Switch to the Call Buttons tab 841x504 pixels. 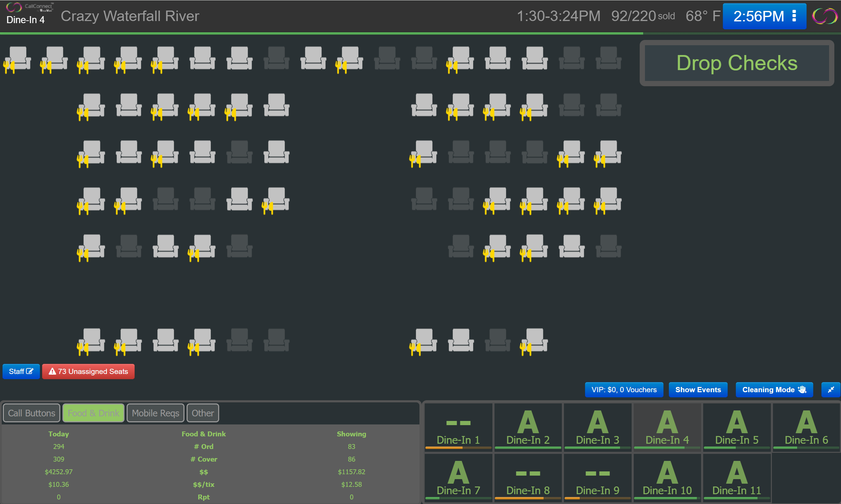click(x=32, y=413)
